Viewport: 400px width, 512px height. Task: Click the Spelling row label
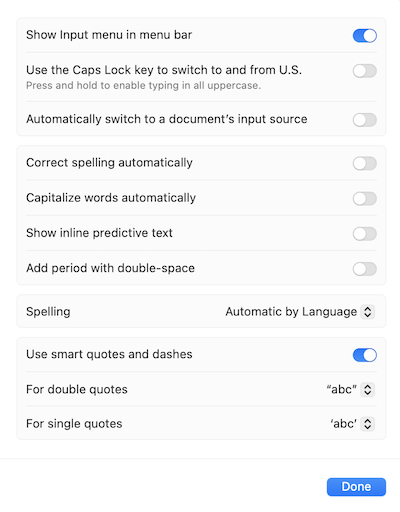point(48,312)
